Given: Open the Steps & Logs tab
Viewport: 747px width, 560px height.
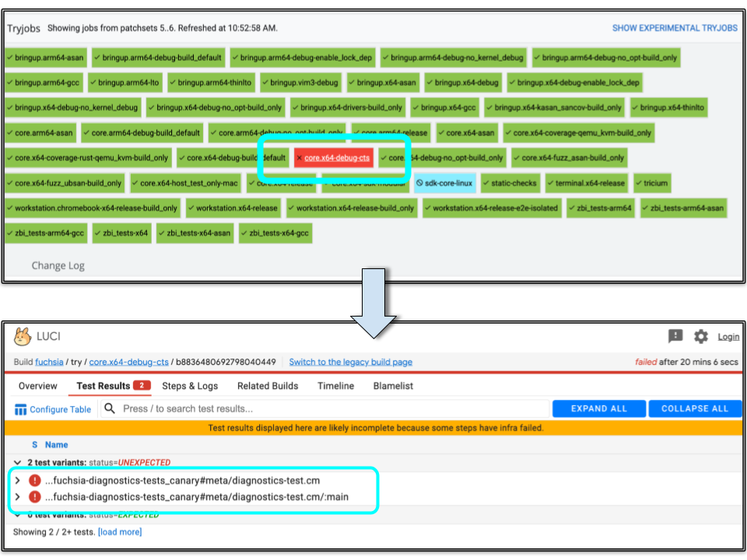Looking at the screenshot, I should coord(190,386).
